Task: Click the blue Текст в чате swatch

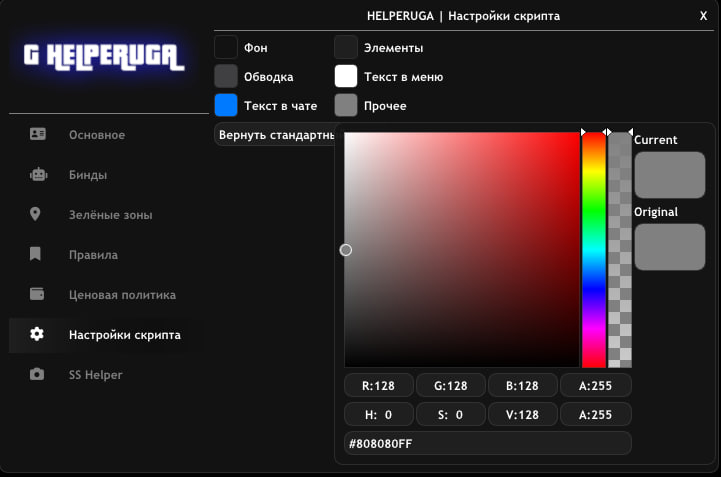Action: point(226,105)
